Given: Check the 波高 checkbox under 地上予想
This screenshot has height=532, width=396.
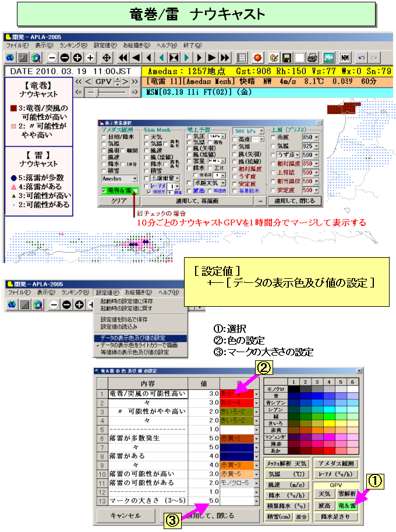Looking at the screenshot, I should click(x=190, y=190).
